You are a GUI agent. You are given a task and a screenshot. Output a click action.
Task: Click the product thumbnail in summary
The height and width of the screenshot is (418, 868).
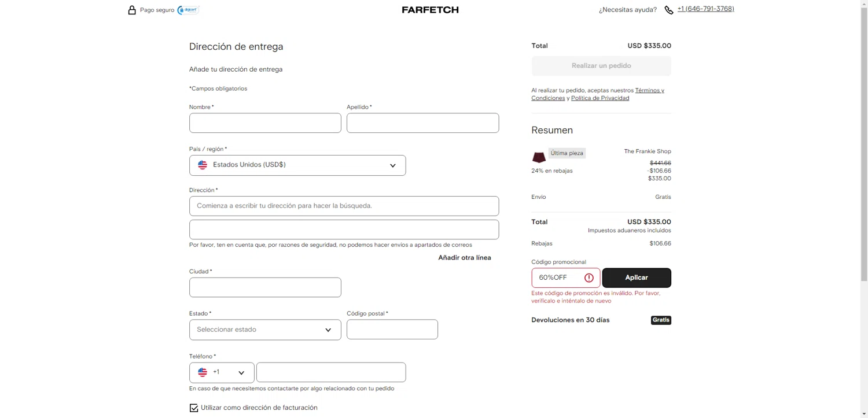pyautogui.click(x=539, y=157)
